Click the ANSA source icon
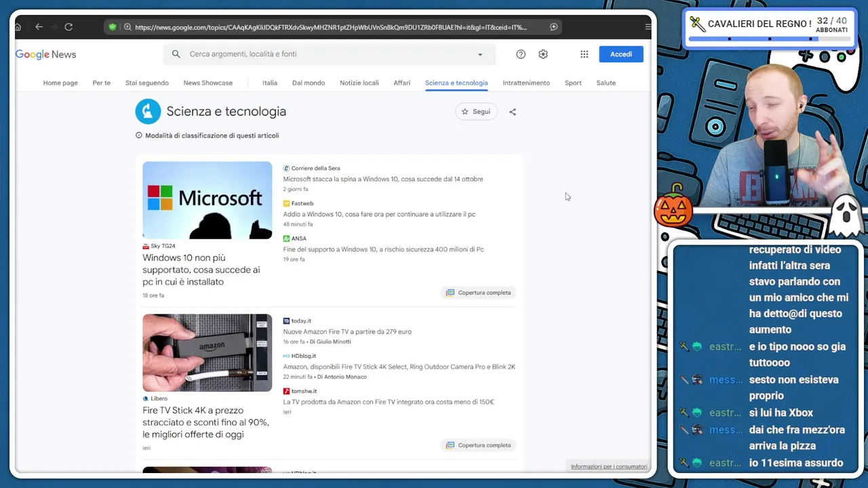868x488 pixels. tap(286, 239)
